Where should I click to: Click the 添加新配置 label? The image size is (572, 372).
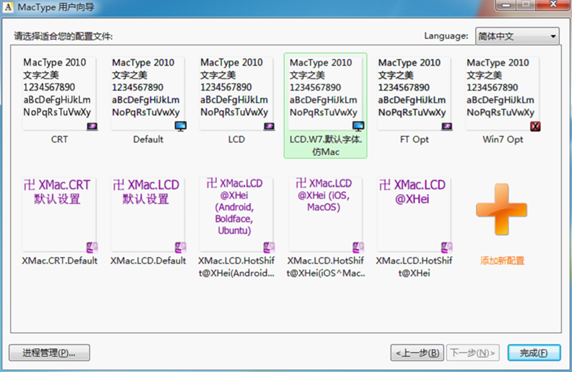[x=502, y=260]
